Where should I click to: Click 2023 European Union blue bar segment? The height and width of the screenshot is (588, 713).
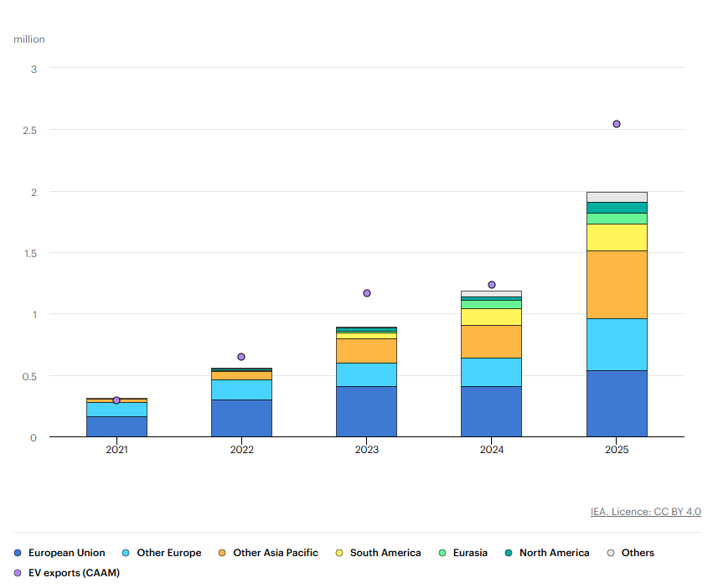[366, 412]
